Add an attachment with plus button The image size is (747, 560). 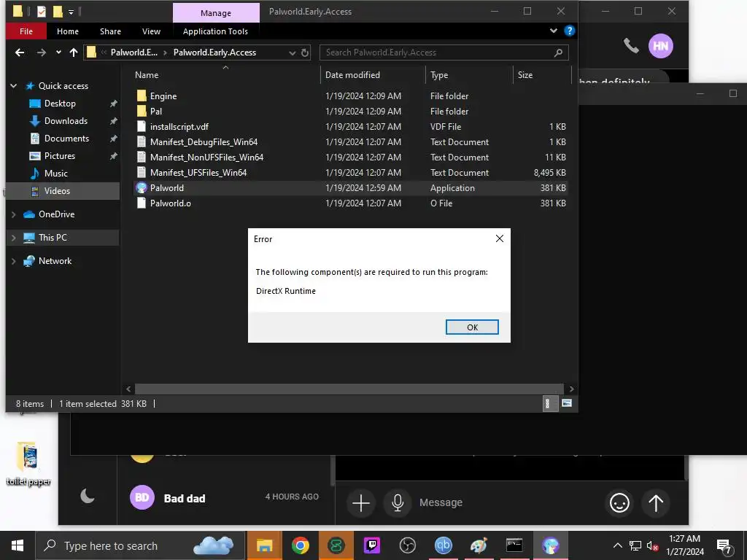[x=360, y=503]
